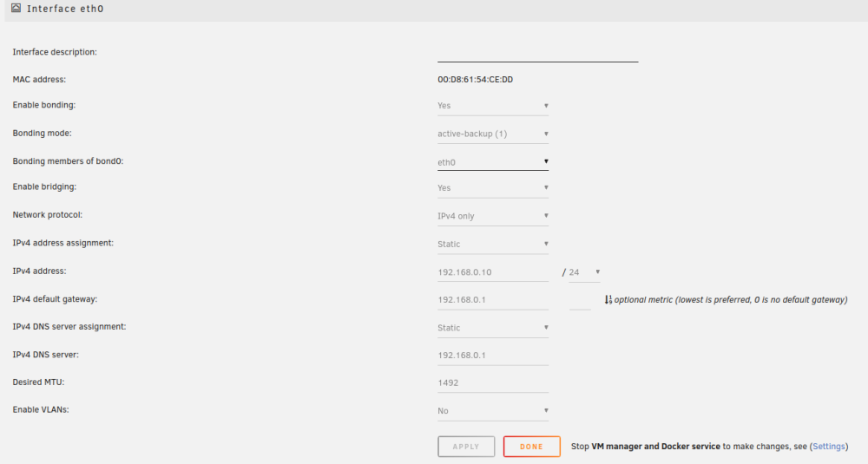
Task: Open IPv4 address assignment dropdown
Action: point(493,245)
